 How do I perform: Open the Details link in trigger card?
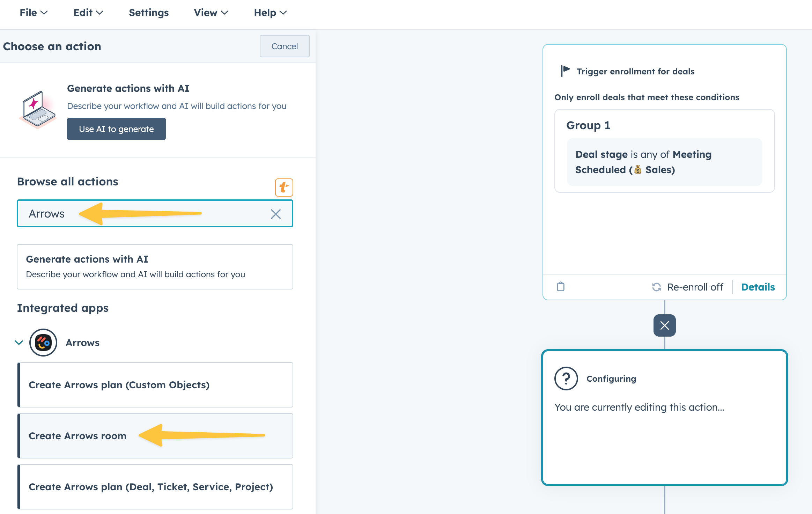pyautogui.click(x=758, y=287)
